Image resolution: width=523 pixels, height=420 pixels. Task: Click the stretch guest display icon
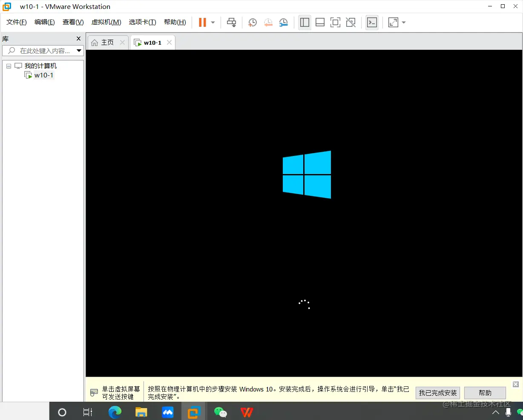point(394,23)
